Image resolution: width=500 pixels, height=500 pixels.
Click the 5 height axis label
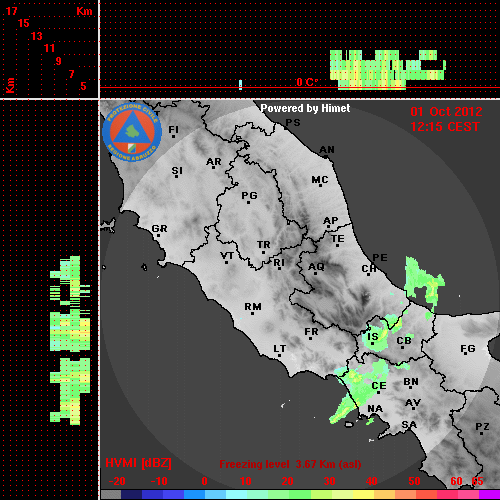tap(83, 86)
